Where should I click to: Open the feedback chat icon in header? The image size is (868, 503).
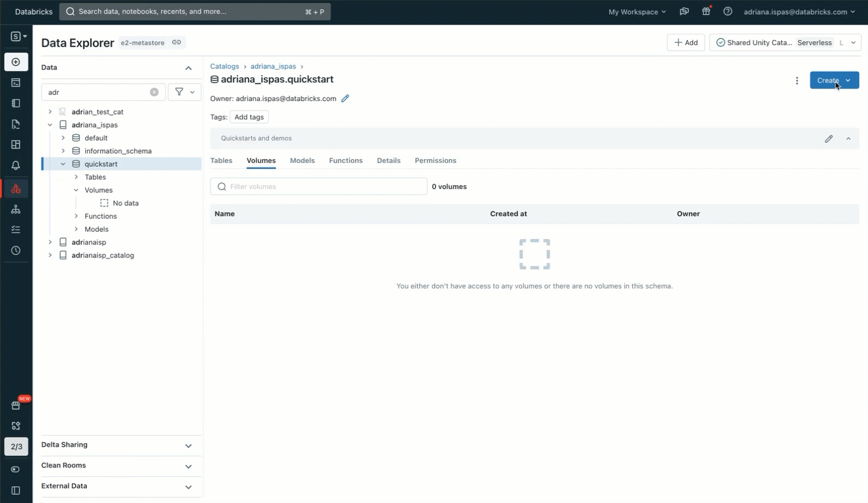tap(684, 11)
